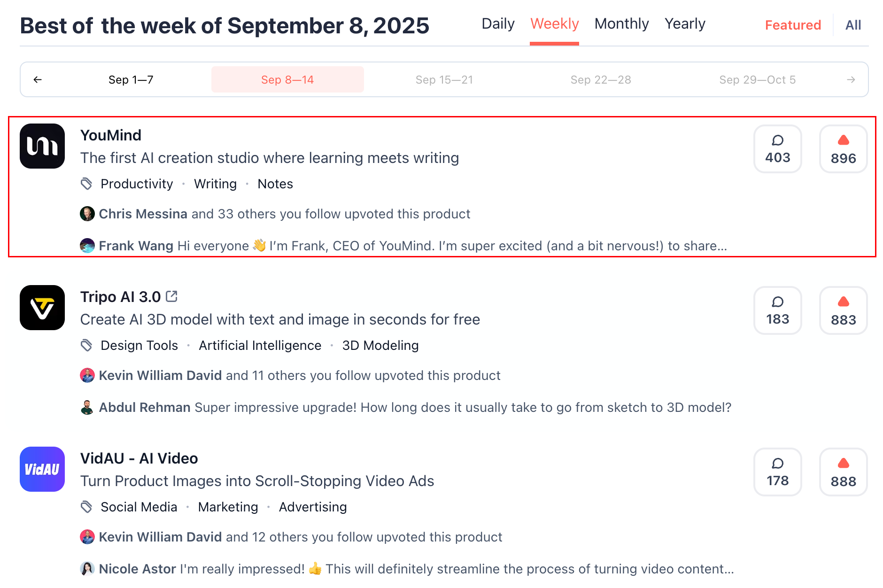Show All products filter
This screenshot has height=588, width=883.
coord(853,25)
